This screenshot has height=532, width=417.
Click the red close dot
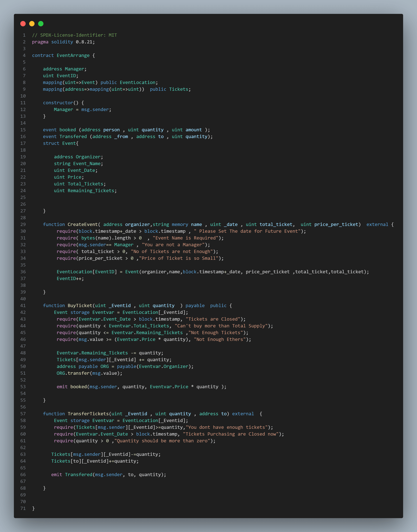(23, 24)
